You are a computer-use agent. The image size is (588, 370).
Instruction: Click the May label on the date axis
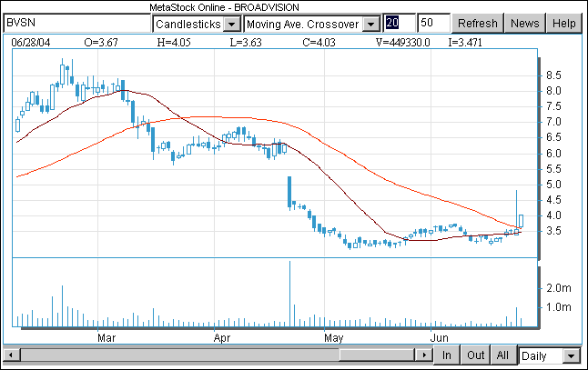[333, 338]
